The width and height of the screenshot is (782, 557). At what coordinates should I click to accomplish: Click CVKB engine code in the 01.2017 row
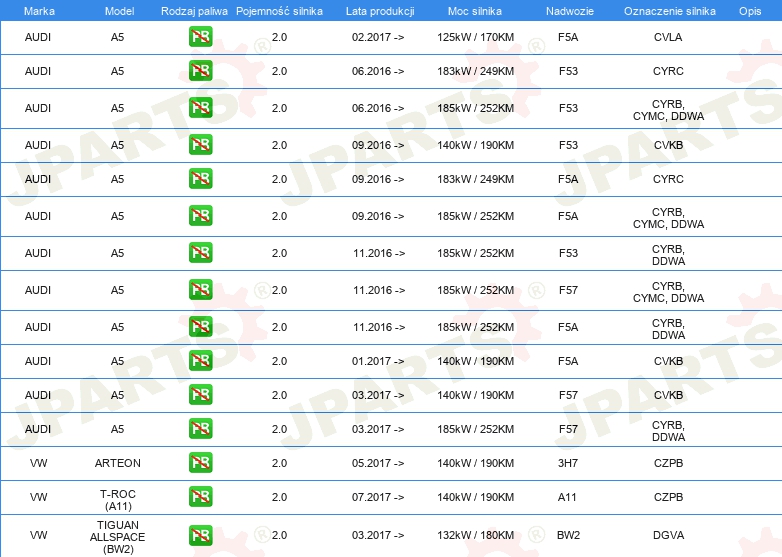click(x=668, y=361)
